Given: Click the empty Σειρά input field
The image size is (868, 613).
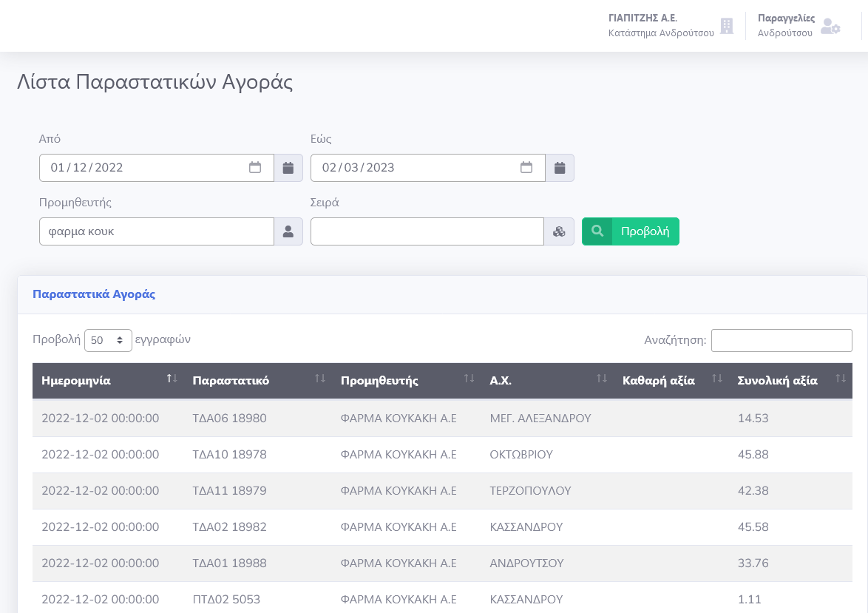Looking at the screenshot, I should point(427,231).
